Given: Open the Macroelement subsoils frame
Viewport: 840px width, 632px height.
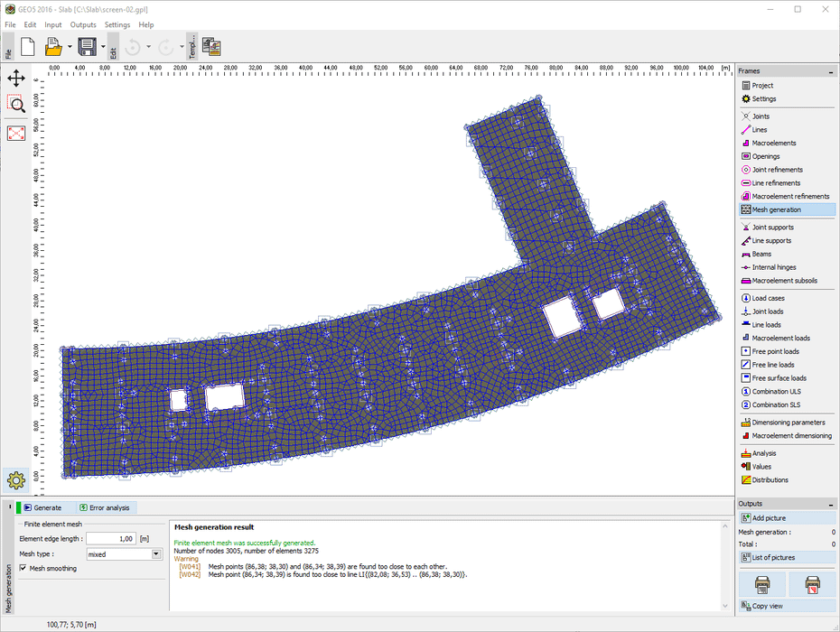Looking at the screenshot, I should click(x=784, y=281).
